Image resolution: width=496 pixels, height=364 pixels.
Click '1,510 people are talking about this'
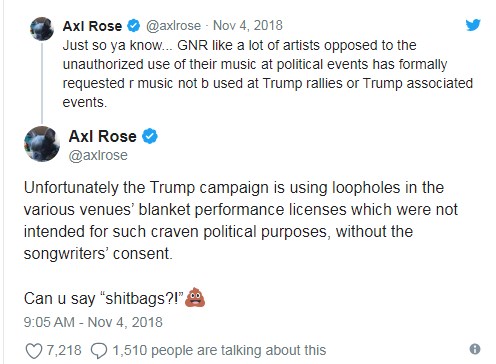[x=219, y=350]
